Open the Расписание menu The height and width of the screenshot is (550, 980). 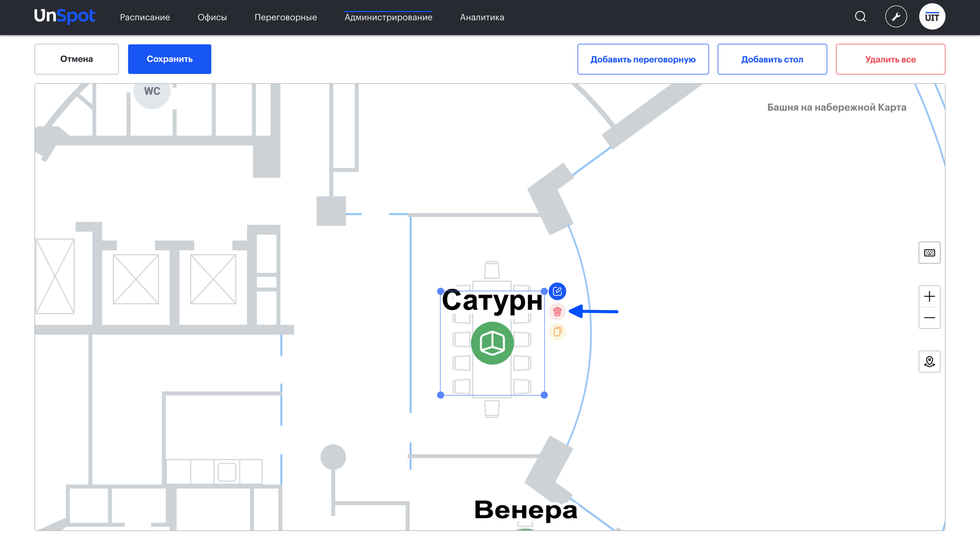145,17
